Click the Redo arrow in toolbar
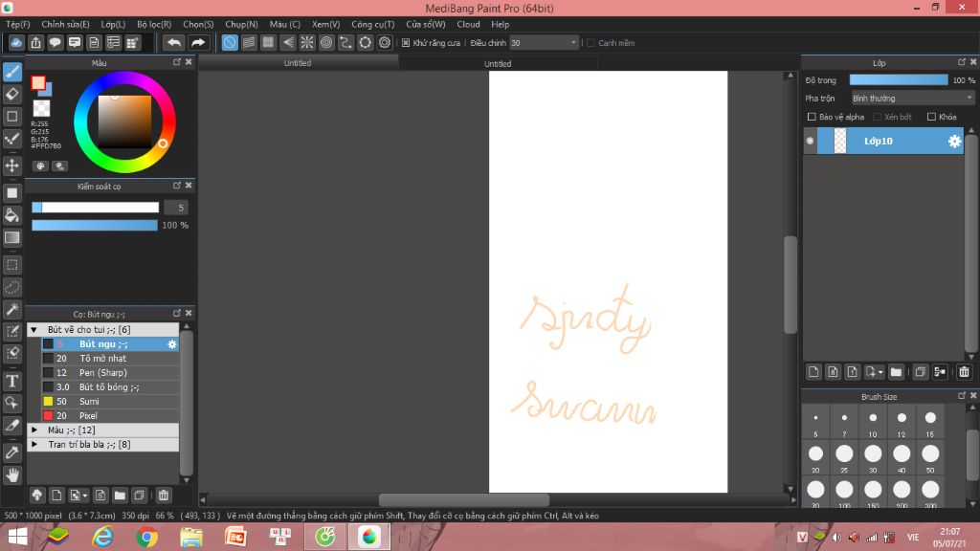 (197, 42)
